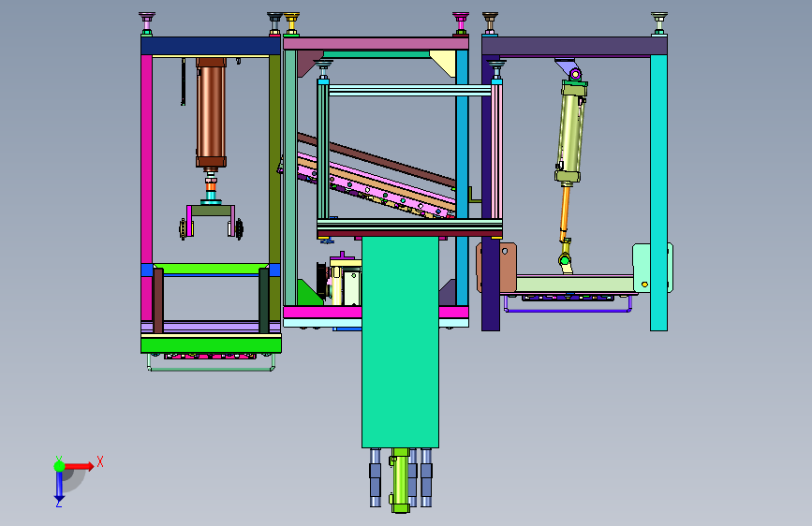The height and width of the screenshot is (526, 812).
Task: Select the tilted yellow-green cylinder in the right frame
Action: click(x=570, y=132)
